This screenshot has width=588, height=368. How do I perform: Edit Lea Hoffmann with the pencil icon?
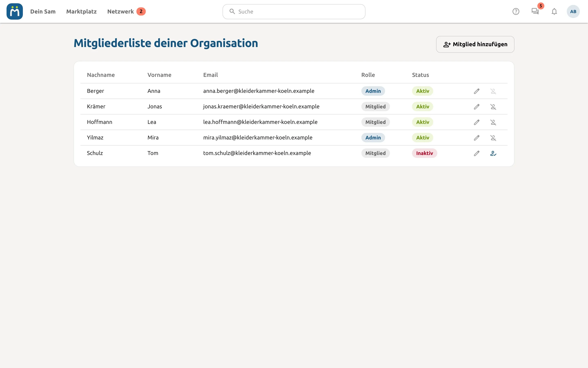point(477,122)
